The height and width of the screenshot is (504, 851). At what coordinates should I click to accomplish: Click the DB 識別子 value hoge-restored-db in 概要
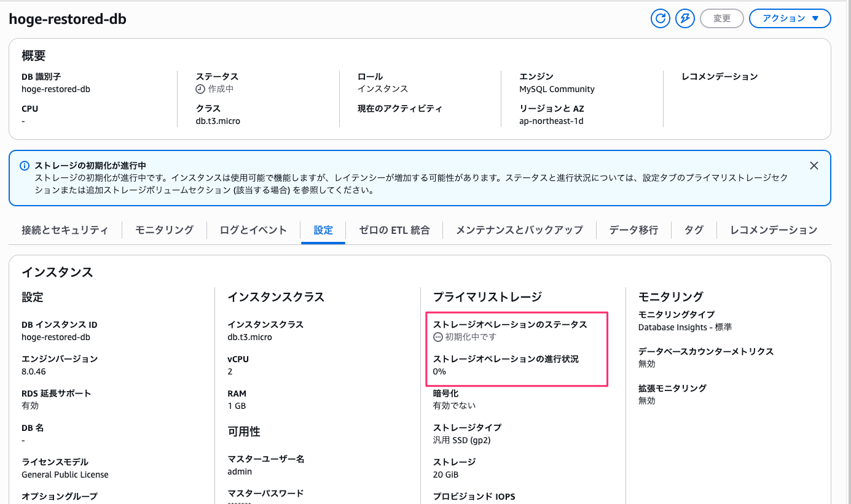(56, 89)
